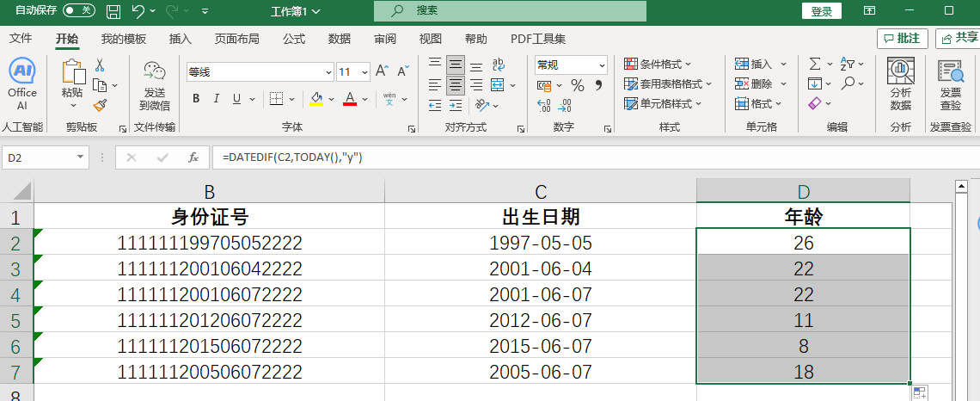Toggle middle vertical alignment

[456, 65]
